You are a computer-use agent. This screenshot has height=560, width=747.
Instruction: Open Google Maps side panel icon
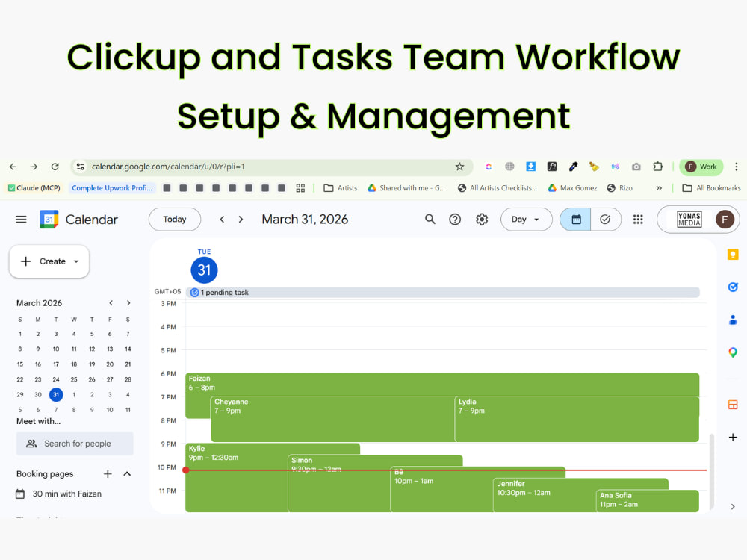click(733, 352)
